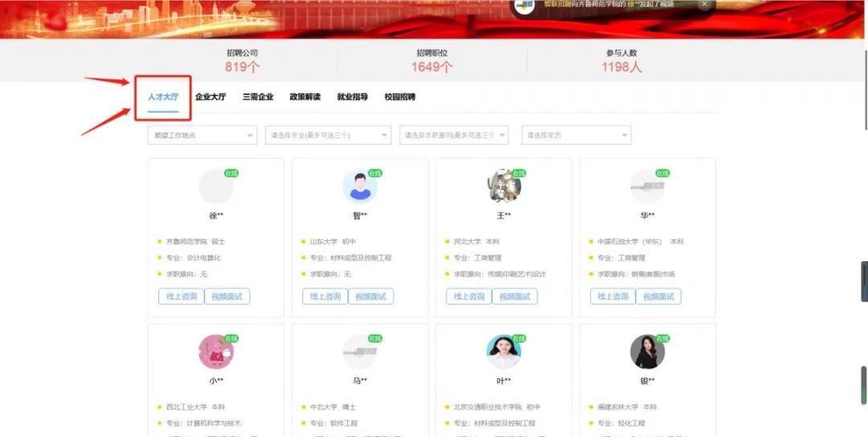The height and width of the screenshot is (437, 868).
Task: Open 马** profile avatar
Action: pos(359,351)
